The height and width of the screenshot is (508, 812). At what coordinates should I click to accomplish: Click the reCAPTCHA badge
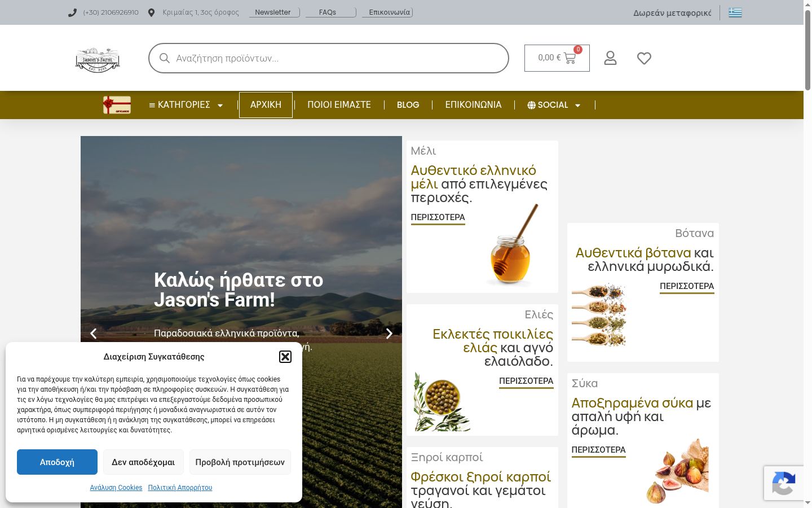[x=784, y=483]
